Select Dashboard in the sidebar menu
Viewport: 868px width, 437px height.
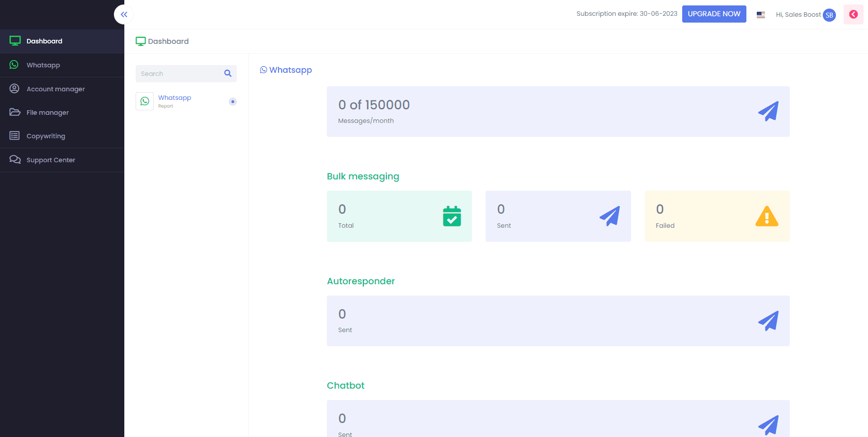pyautogui.click(x=44, y=41)
